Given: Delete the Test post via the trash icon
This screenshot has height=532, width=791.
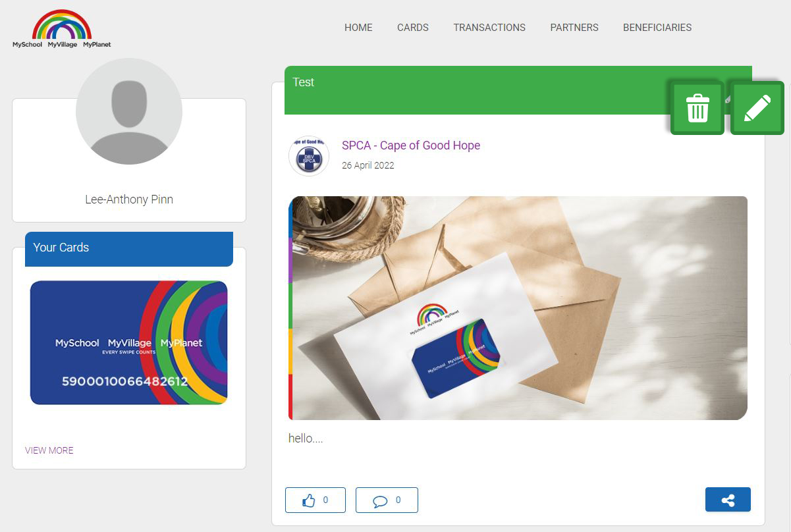Looking at the screenshot, I should [x=697, y=108].
